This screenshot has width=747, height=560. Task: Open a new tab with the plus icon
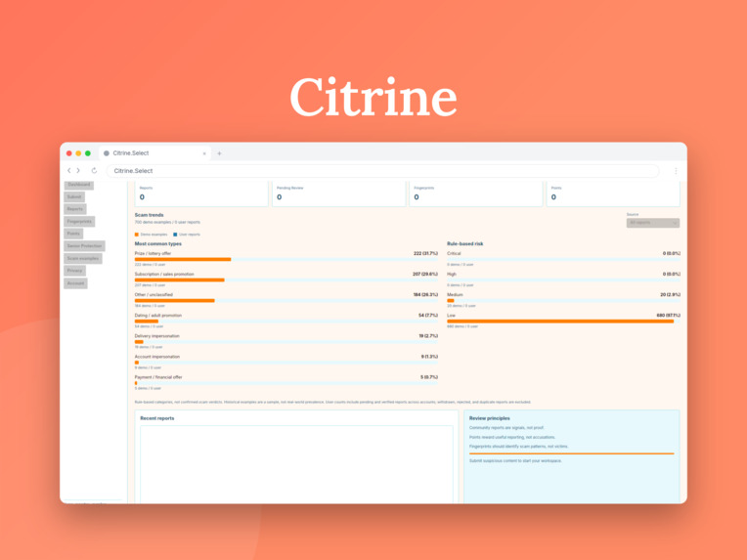[219, 153]
